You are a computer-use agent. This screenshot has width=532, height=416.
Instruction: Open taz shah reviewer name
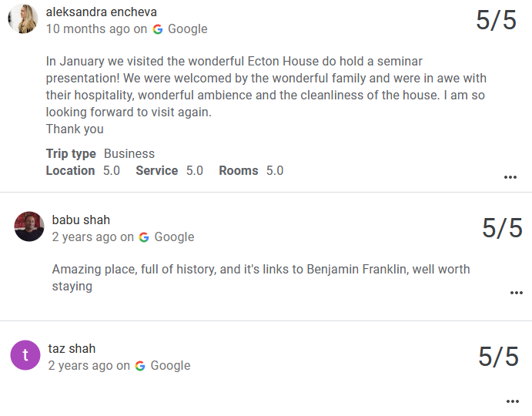pos(72,349)
